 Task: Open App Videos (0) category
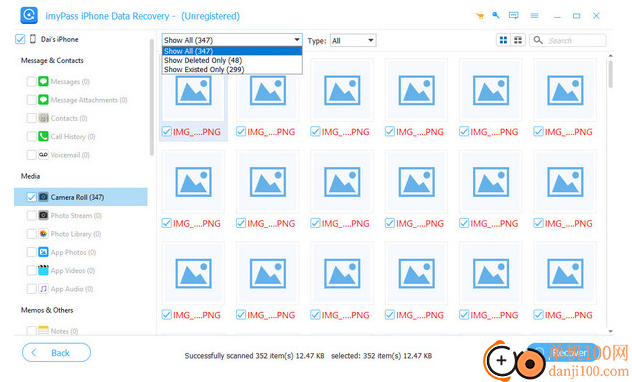73,270
